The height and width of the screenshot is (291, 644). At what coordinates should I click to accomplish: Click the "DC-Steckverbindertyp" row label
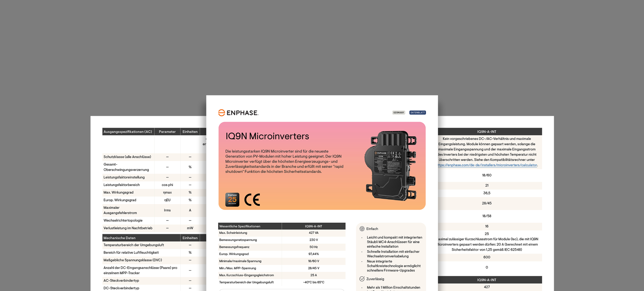[121, 288]
